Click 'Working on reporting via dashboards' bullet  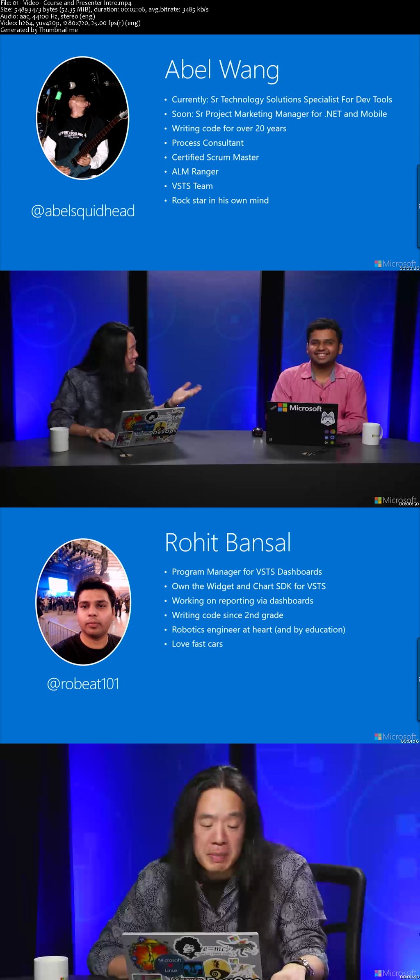click(242, 601)
